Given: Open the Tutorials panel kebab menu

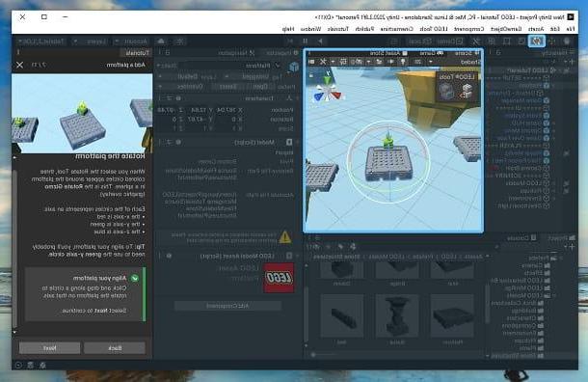Looking at the screenshot, I should [x=17, y=52].
